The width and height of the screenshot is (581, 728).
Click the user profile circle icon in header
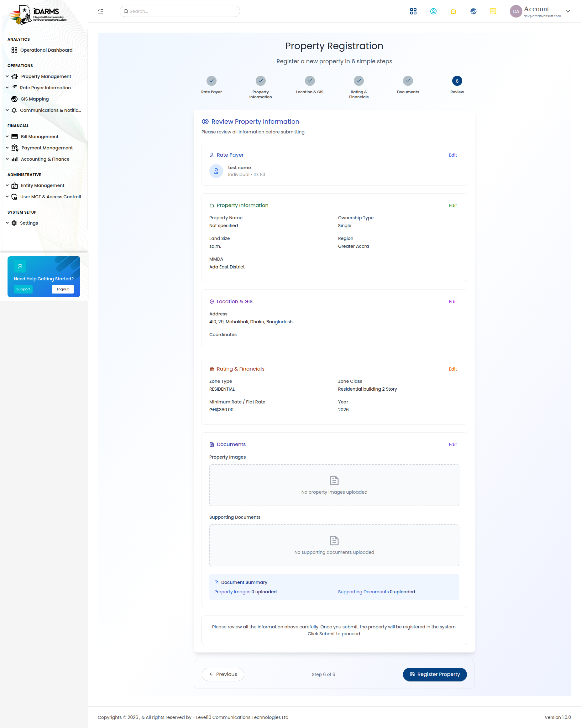pos(433,11)
